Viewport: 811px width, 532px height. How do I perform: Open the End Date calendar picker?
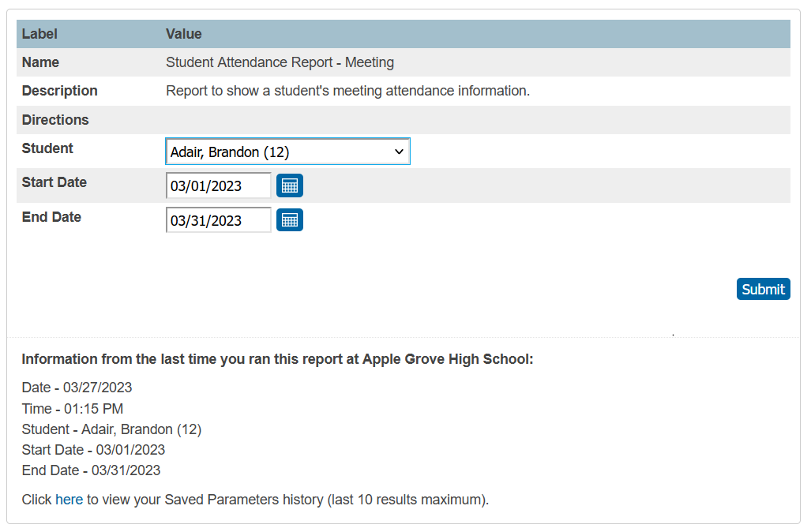tap(290, 220)
